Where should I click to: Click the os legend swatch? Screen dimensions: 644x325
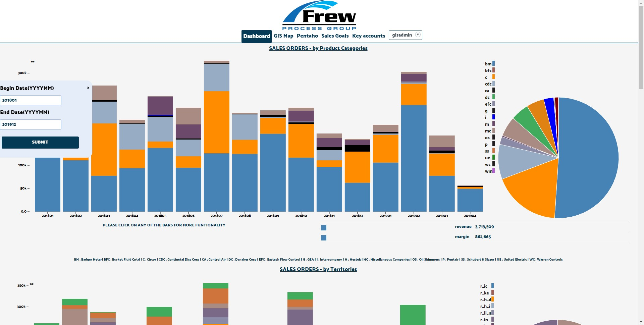493,137
